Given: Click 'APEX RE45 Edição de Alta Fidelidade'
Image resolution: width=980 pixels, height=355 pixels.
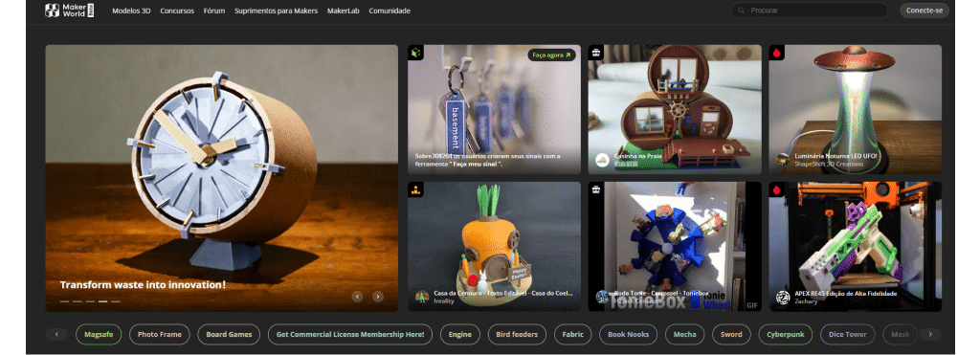Looking at the screenshot, I should (x=846, y=293).
